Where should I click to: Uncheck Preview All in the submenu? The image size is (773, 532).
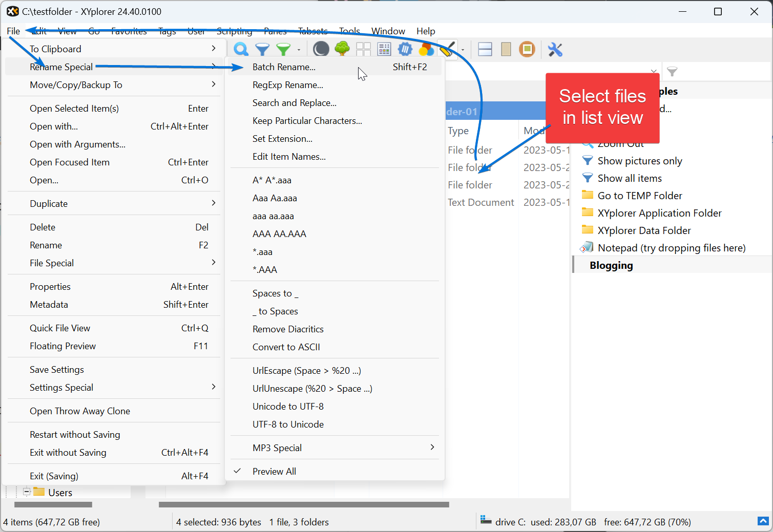pos(274,471)
